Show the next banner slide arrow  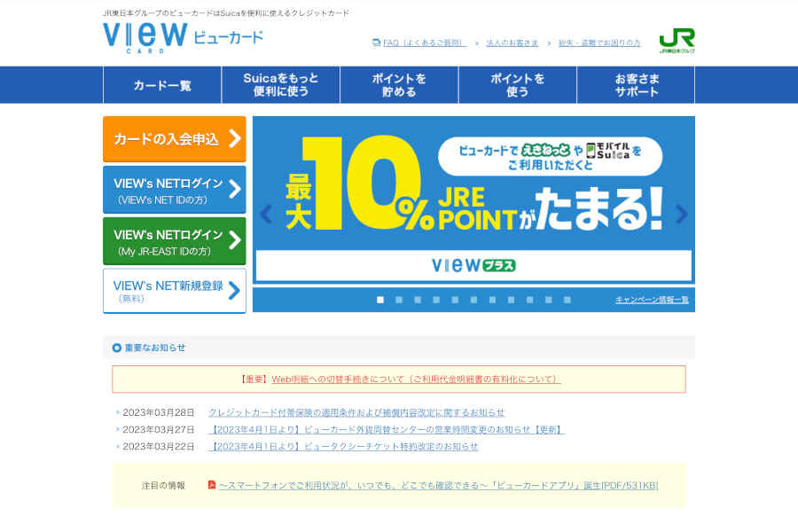[x=682, y=215]
